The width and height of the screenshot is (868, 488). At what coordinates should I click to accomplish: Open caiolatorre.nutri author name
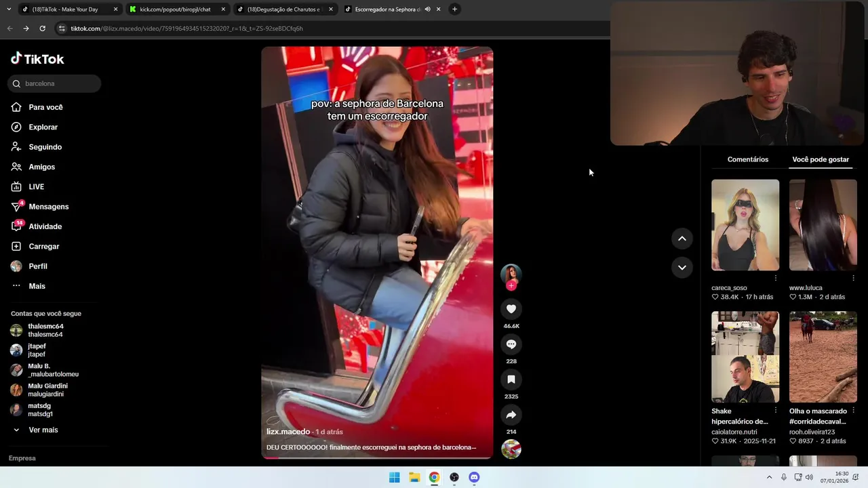click(734, 432)
